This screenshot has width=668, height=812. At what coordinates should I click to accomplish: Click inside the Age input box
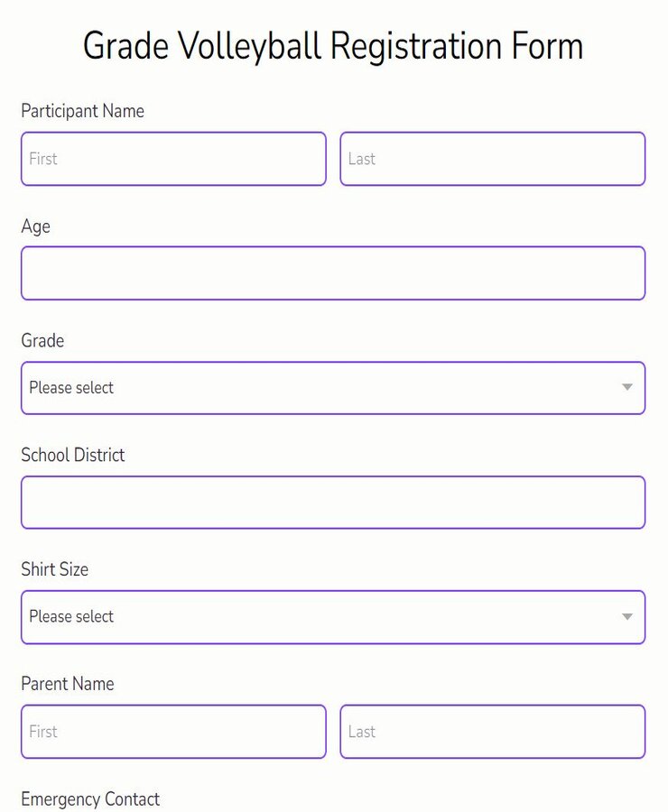(x=334, y=273)
